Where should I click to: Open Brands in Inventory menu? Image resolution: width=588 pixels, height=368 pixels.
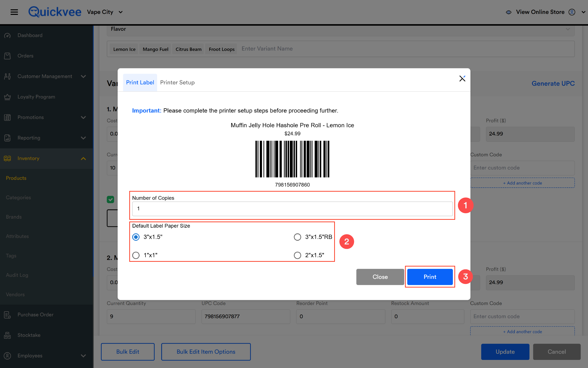14,217
